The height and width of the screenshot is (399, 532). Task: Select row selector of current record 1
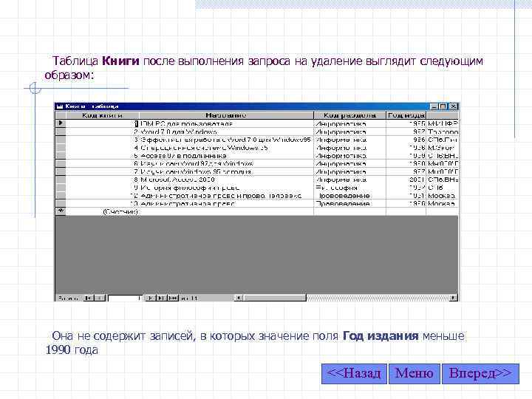(x=61, y=123)
